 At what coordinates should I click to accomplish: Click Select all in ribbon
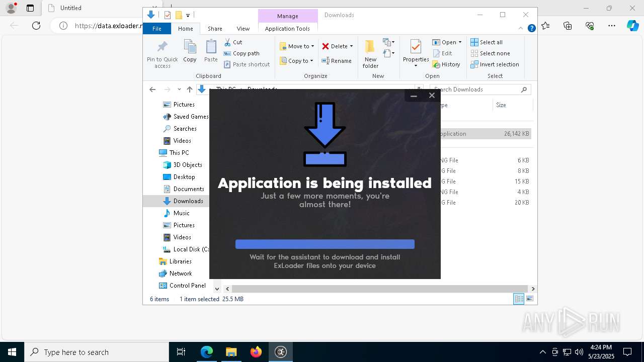point(487,42)
